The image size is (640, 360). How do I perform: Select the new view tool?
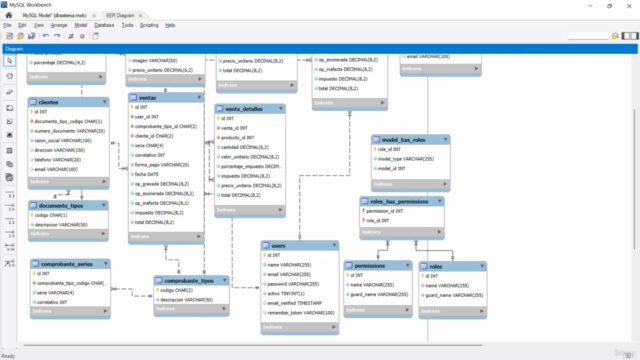point(9,164)
